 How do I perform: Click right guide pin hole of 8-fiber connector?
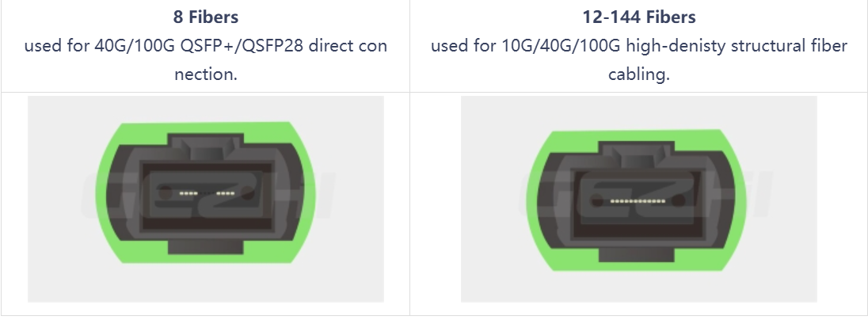pyautogui.click(x=246, y=192)
